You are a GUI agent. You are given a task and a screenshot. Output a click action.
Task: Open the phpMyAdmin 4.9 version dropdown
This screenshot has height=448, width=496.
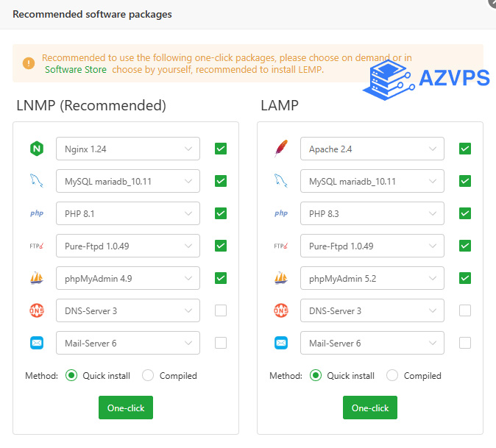(127, 278)
